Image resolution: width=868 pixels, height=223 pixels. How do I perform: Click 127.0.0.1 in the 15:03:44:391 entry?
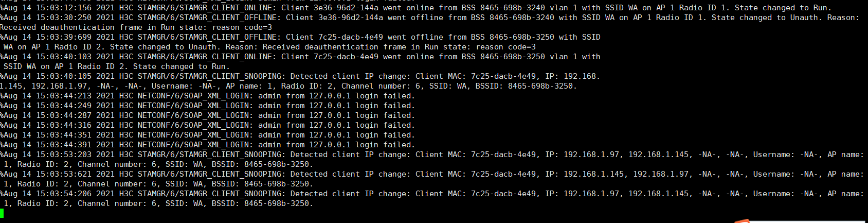tap(330, 145)
